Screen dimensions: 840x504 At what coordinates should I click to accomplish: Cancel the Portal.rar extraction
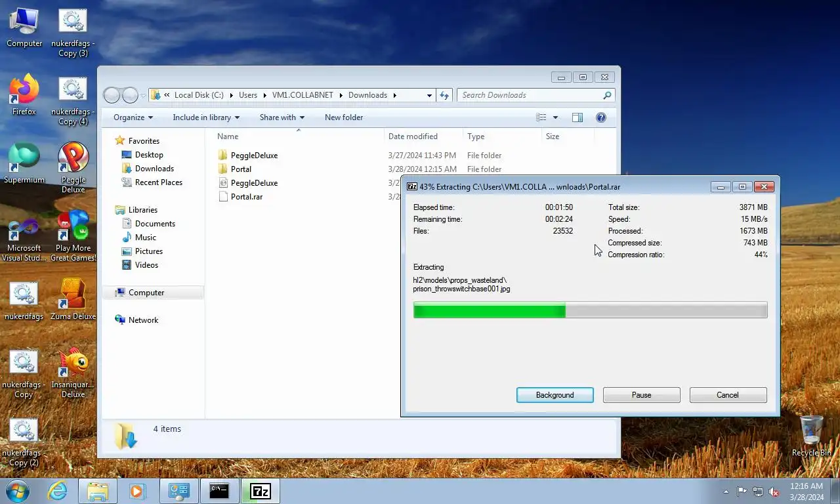(728, 395)
